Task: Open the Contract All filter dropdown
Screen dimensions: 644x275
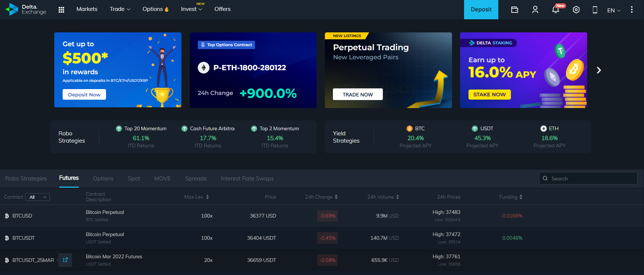Action: (38, 197)
